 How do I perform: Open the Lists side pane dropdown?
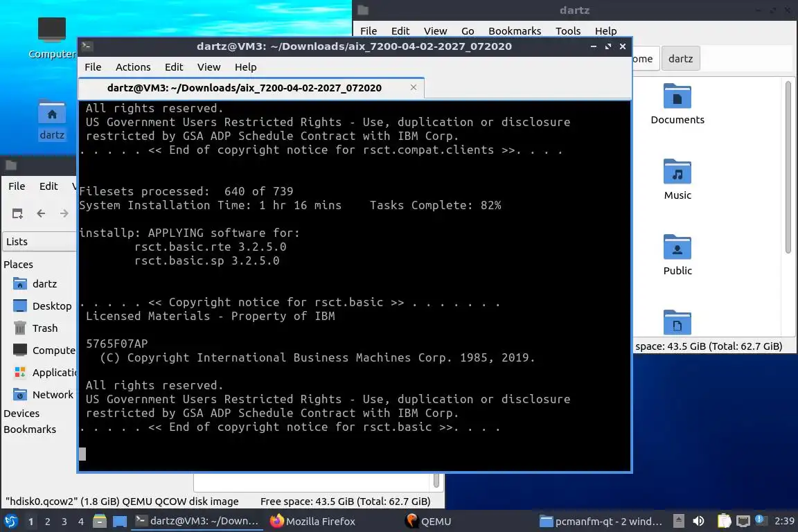[x=39, y=242]
